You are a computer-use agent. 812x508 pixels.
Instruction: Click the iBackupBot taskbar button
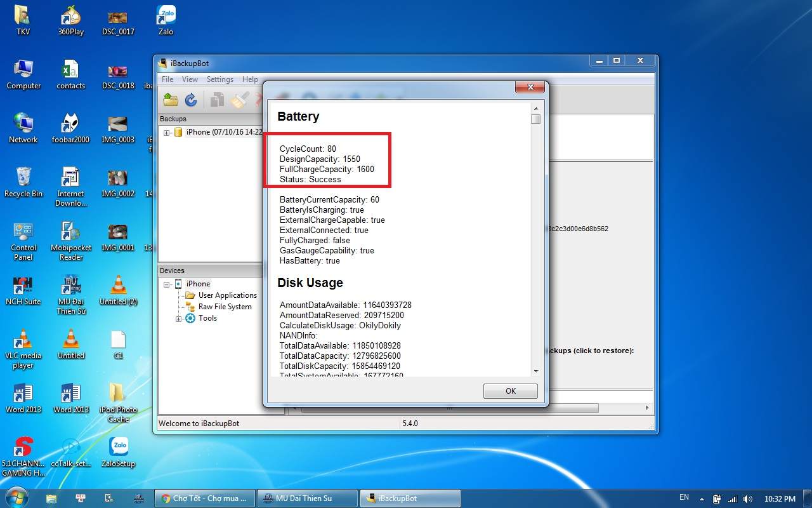tap(410, 498)
